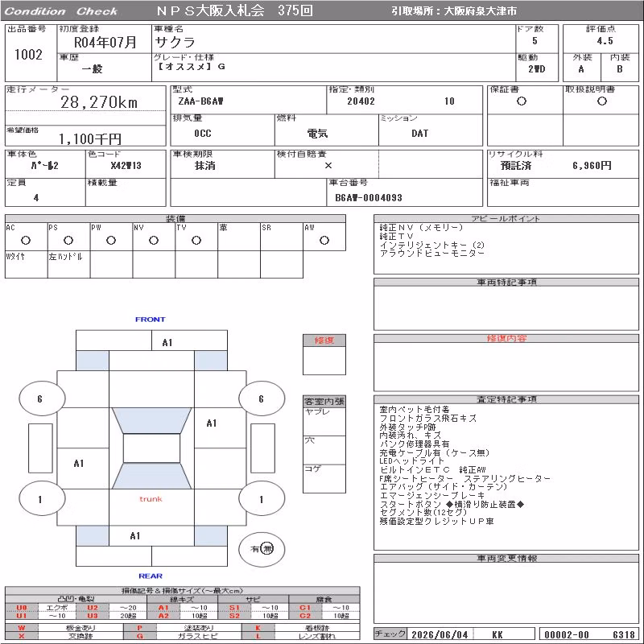Select the front-right tire oval marked 6
644x644 pixels.
(x=262, y=398)
